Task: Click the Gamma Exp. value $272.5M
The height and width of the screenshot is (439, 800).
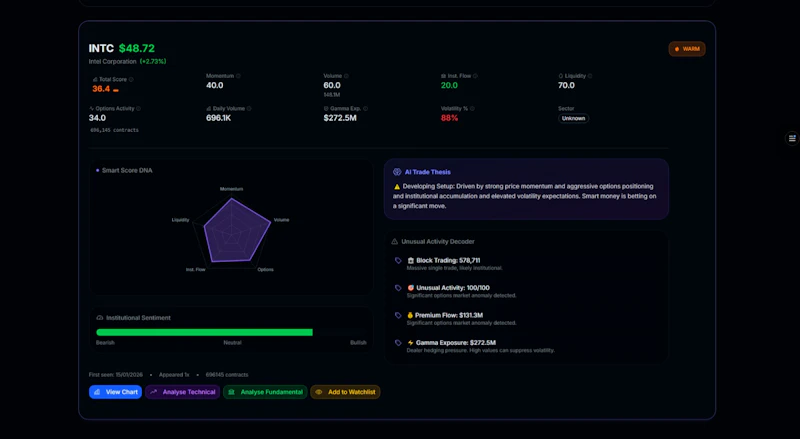Action: pyautogui.click(x=340, y=118)
